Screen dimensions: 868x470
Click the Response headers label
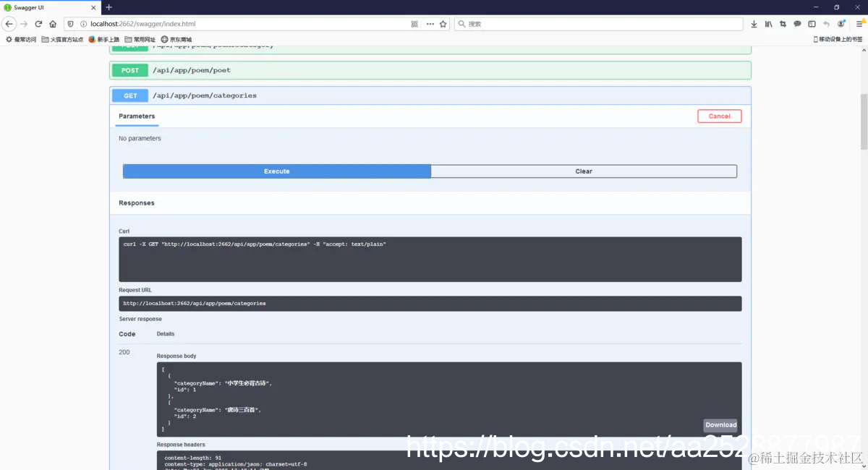pyautogui.click(x=181, y=445)
